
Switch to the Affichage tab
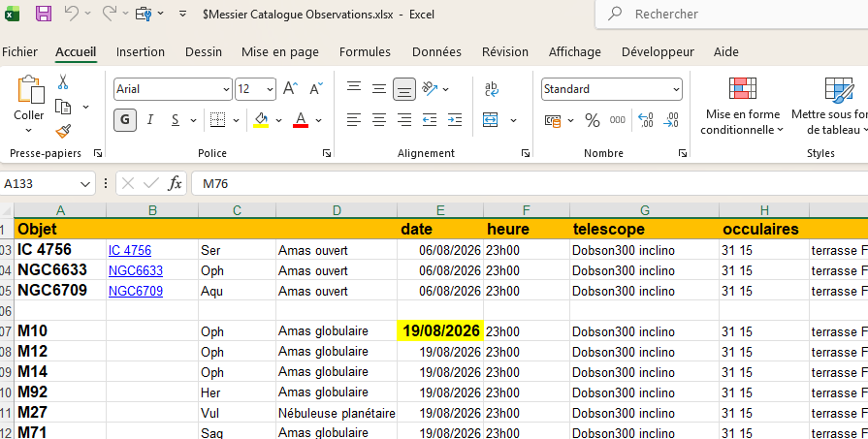pyautogui.click(x=574, y=52)
